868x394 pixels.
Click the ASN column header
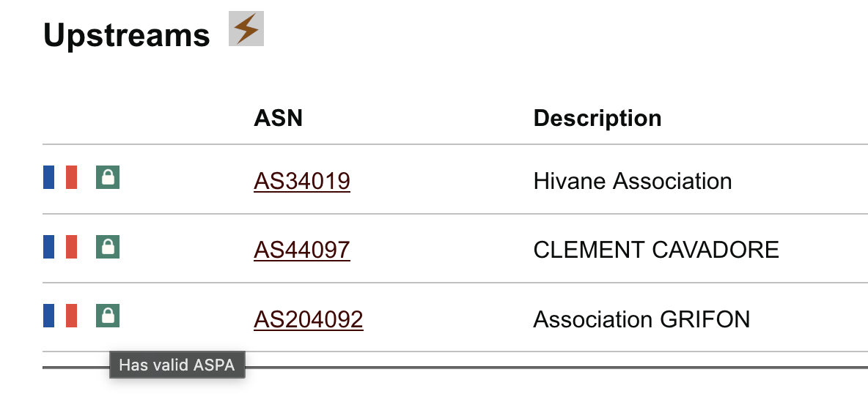click(x=278, y=118)
